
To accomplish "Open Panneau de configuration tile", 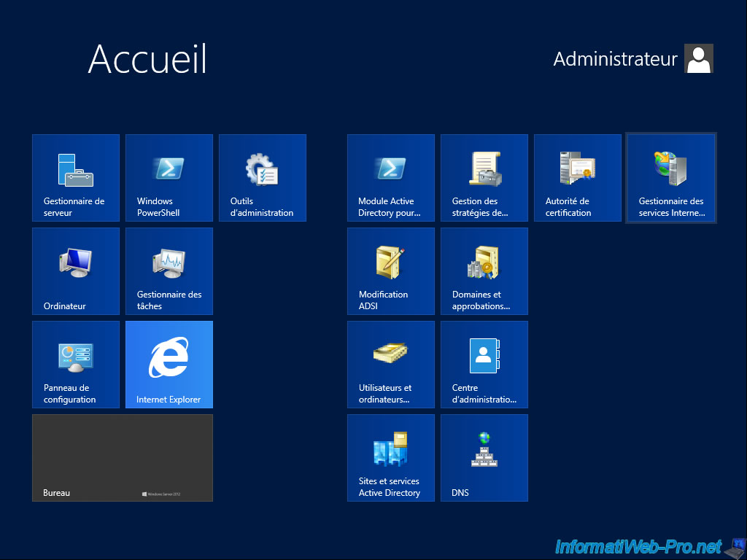I will tap(76, 365).
